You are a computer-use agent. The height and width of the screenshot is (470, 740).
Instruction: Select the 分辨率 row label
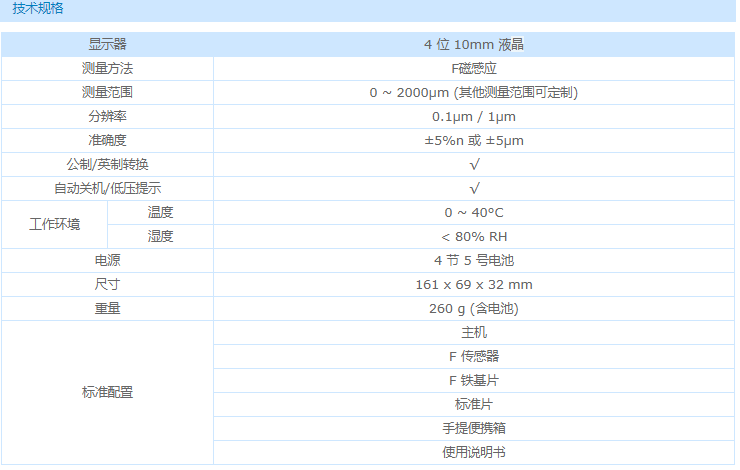107,116
